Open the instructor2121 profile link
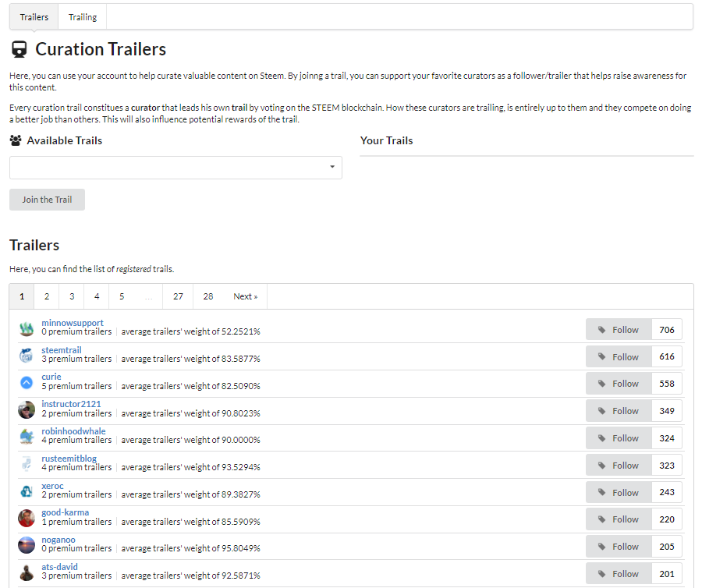This screenshot has width=702, height=588. coord(71,404)
